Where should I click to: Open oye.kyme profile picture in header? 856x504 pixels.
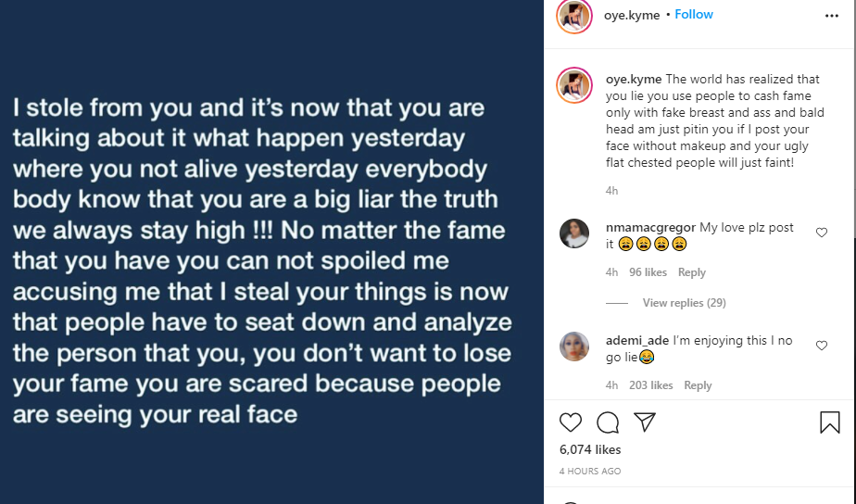click(574, 16)
